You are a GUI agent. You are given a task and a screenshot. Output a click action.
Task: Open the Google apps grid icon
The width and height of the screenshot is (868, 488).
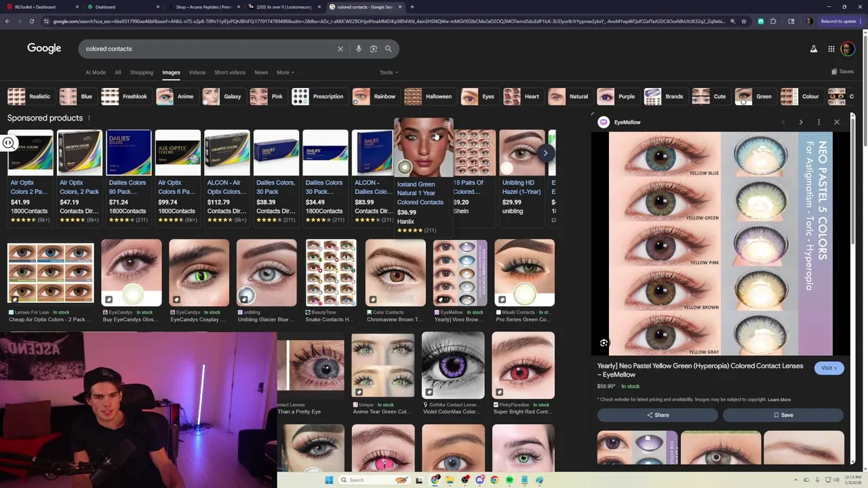coord(831,49)
